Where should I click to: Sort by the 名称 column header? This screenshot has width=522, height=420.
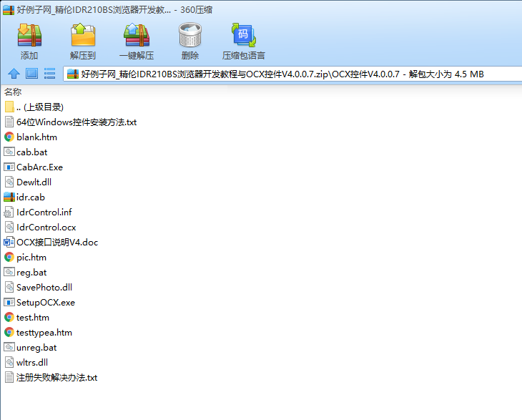click(x=13, y=92)
